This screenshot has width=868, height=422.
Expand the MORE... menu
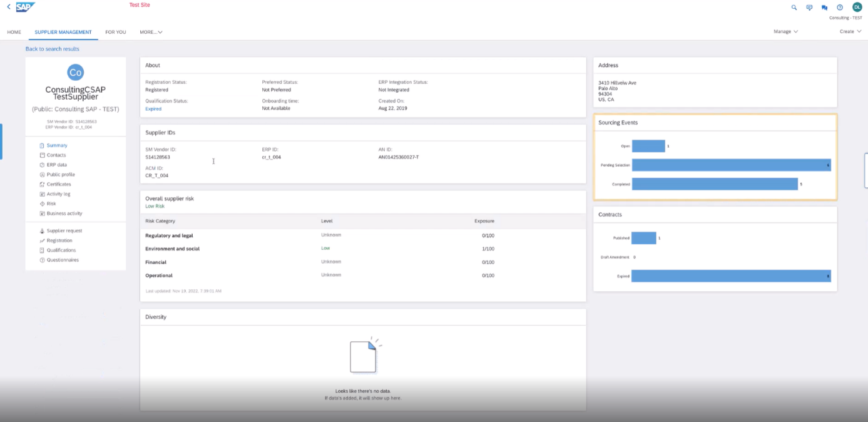click(x=151, y=32)
